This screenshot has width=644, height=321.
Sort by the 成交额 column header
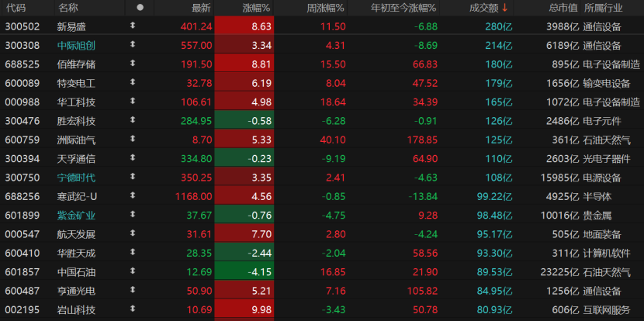[483, 8]
